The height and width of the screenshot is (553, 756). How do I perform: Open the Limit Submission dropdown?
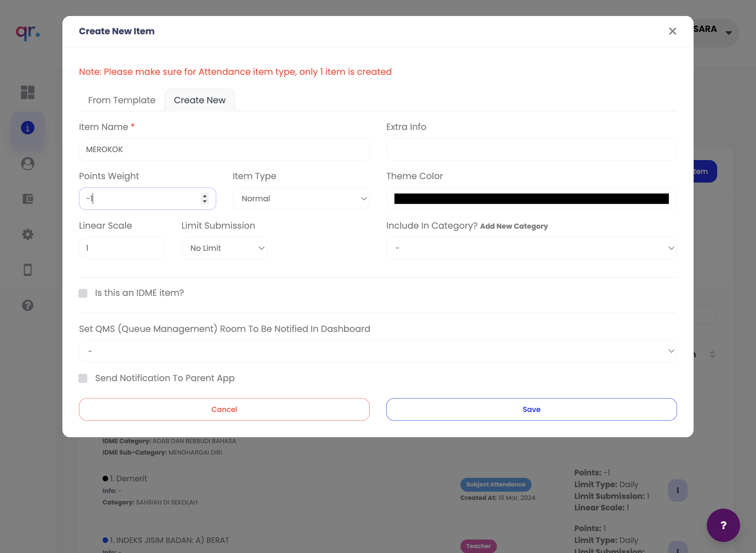click(x=224, y=248)
